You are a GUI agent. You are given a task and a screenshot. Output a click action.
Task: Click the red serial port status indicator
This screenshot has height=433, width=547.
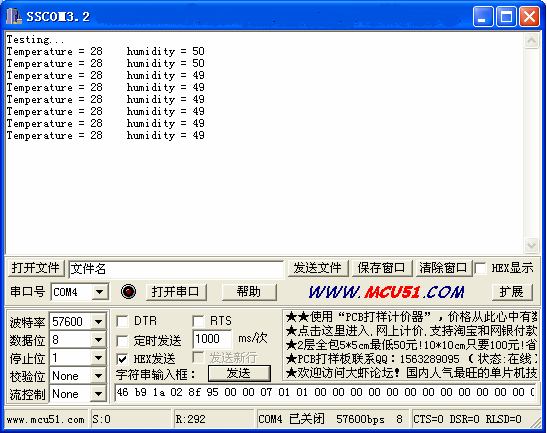tap(128, 291)
